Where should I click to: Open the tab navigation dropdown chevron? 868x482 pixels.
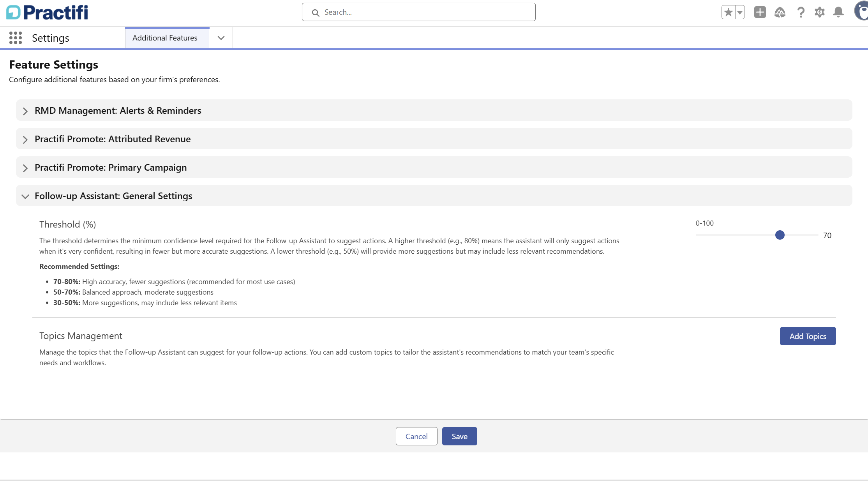pos(221,38)
